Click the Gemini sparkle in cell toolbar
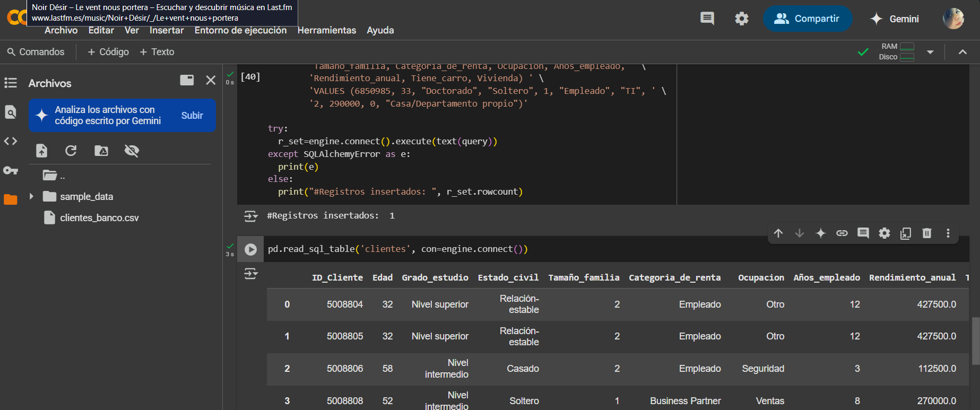 click(x=821, y=233)
